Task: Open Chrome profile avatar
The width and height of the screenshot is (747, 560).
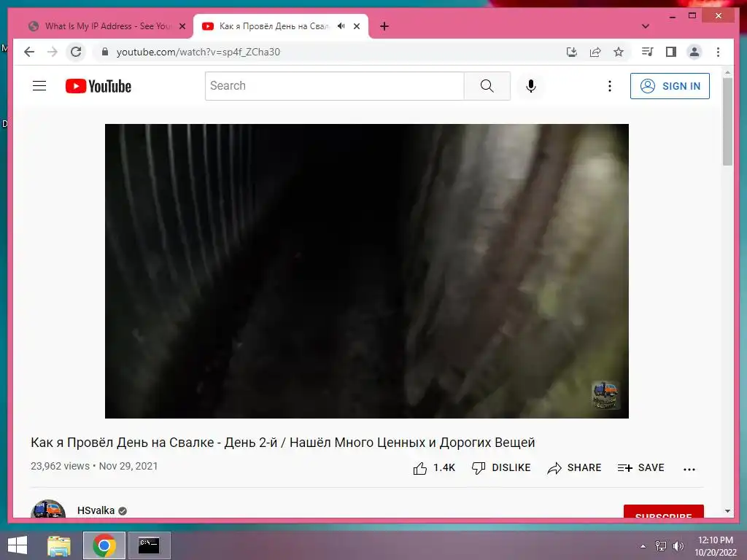Action: (694, 52)
